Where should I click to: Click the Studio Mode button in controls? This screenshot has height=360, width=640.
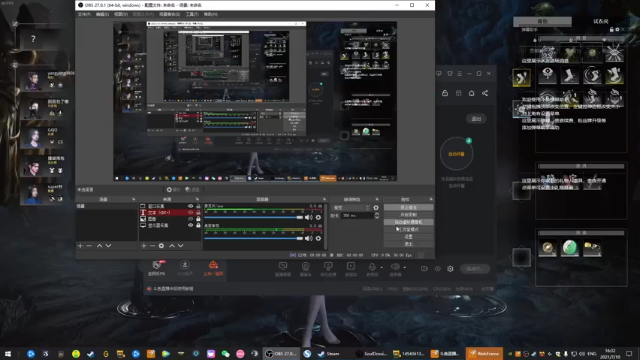[x=409, y=229]
